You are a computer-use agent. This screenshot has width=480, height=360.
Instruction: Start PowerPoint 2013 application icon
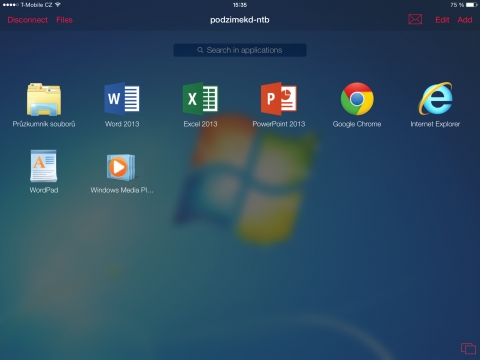click(x=279, y=99)
